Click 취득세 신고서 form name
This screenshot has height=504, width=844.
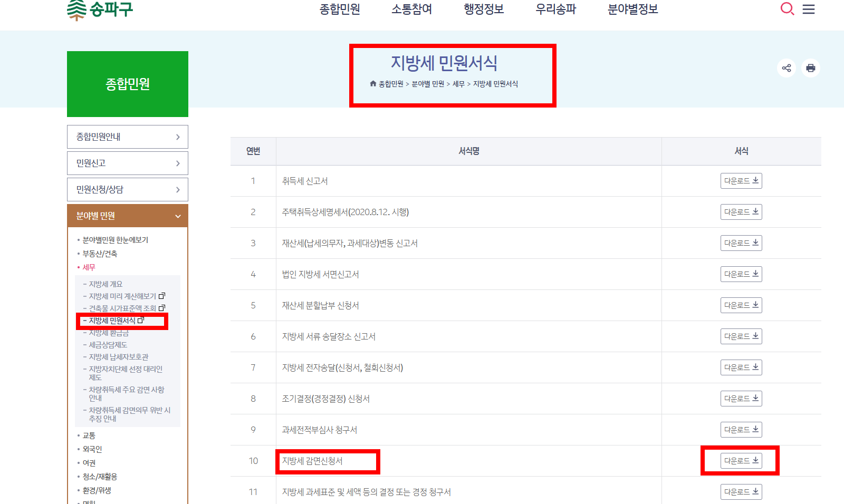coord(305,181)
